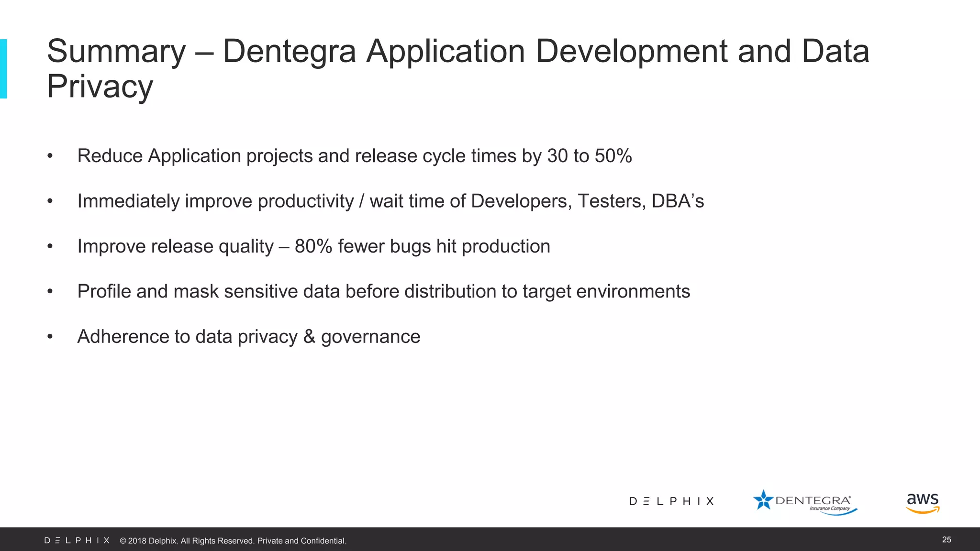The image size is (980, 551).
Task: Click the orange AWS smile arrow
Action: click(924, 510)
